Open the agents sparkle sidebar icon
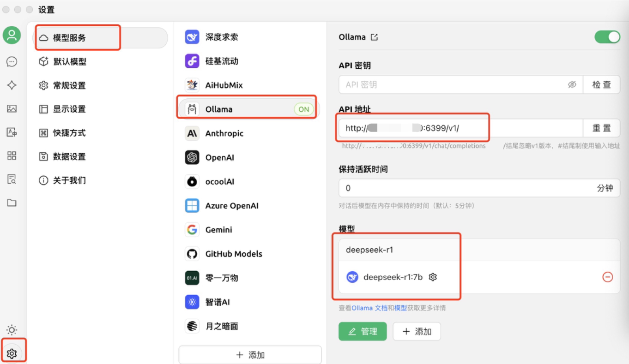 [x=12, y=85]
